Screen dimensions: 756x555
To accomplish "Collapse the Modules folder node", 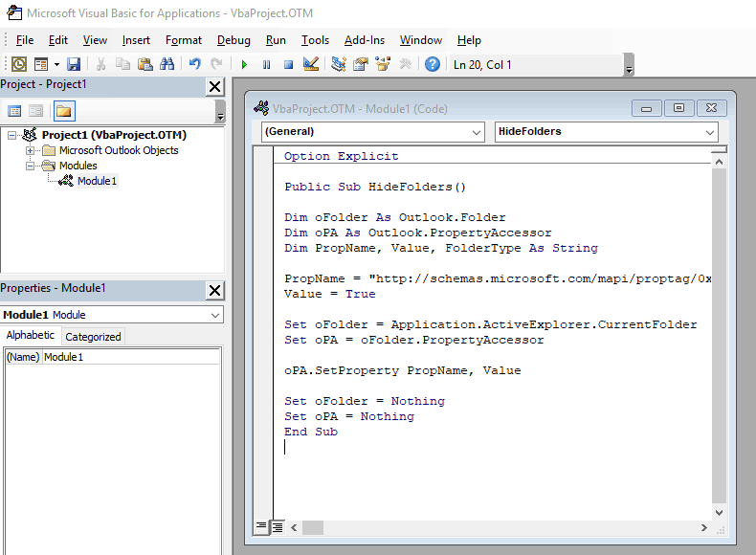I will point(30,166).
